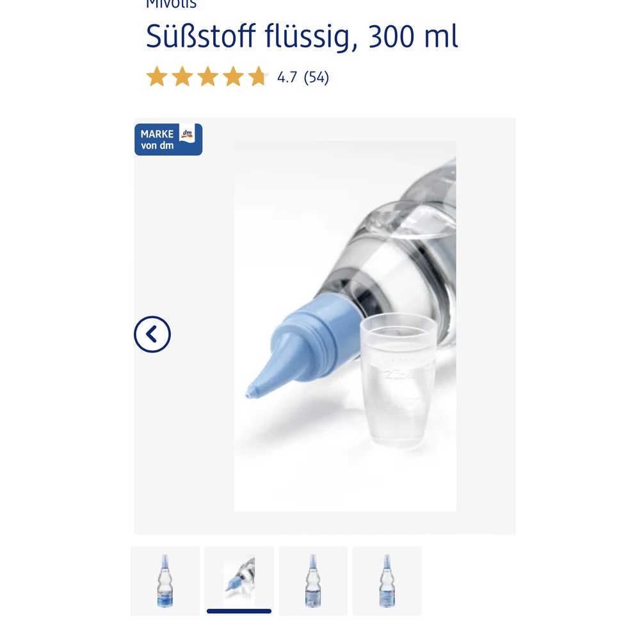Select the third bottle thumbnail
The height and width of the screenshot is (644, 644).
click(313, 581)
